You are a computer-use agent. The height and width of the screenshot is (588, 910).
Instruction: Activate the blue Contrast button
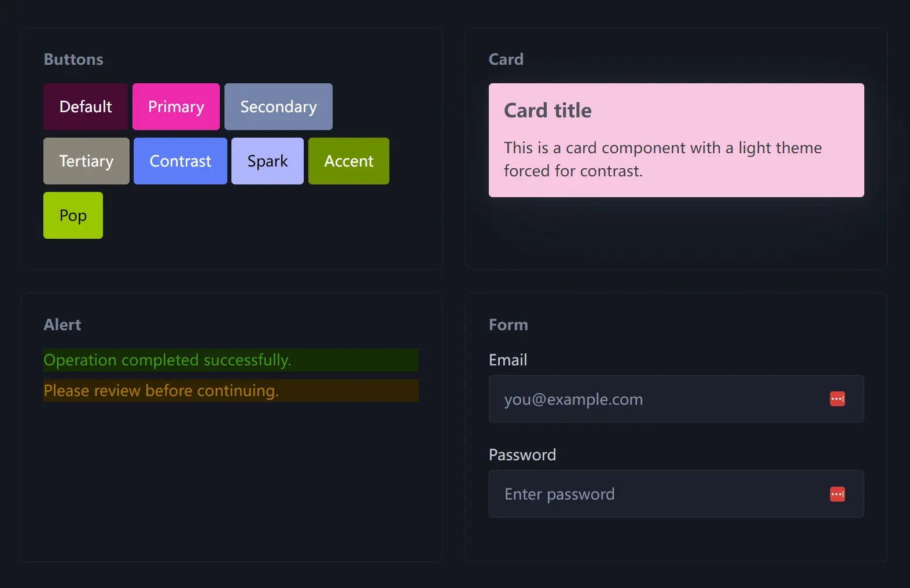coord(180,161)
